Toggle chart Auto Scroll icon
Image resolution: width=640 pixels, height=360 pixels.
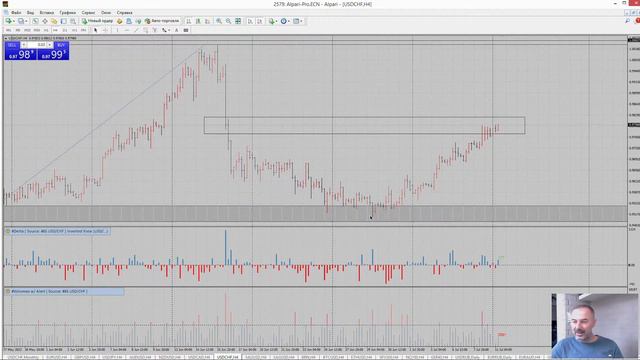click(x=250, y=21)
